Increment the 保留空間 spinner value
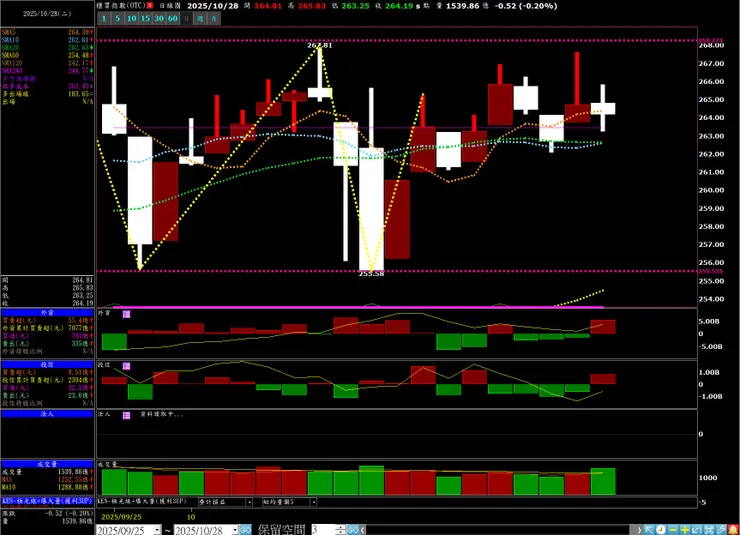740x535 pixels. [x=341, y=527]
